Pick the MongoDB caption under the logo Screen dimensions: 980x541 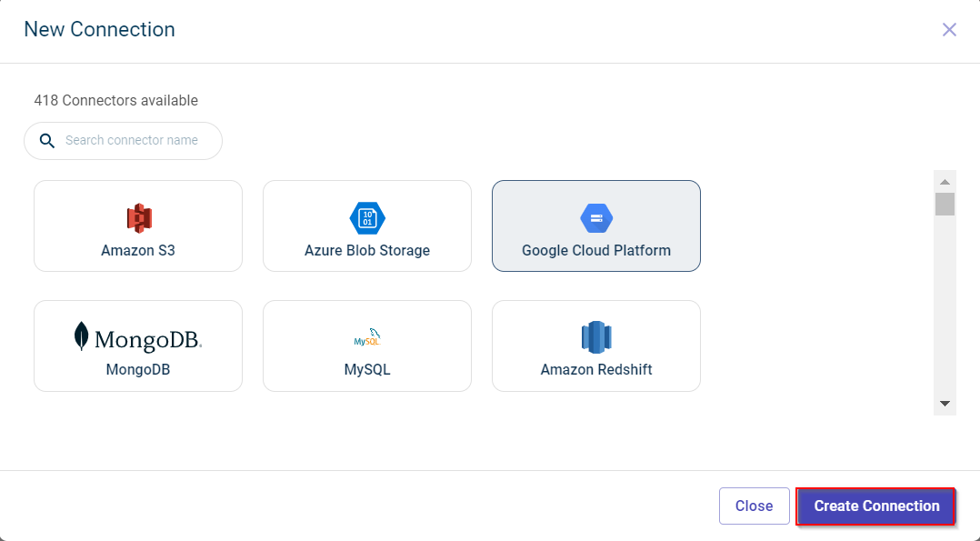(138, 370)
